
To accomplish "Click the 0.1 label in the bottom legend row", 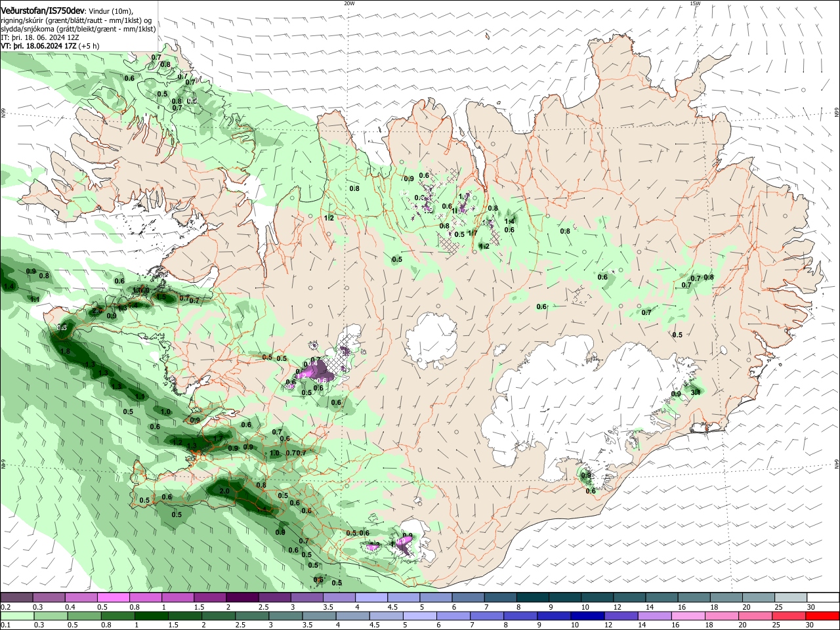I will click(x=5, y=625).
